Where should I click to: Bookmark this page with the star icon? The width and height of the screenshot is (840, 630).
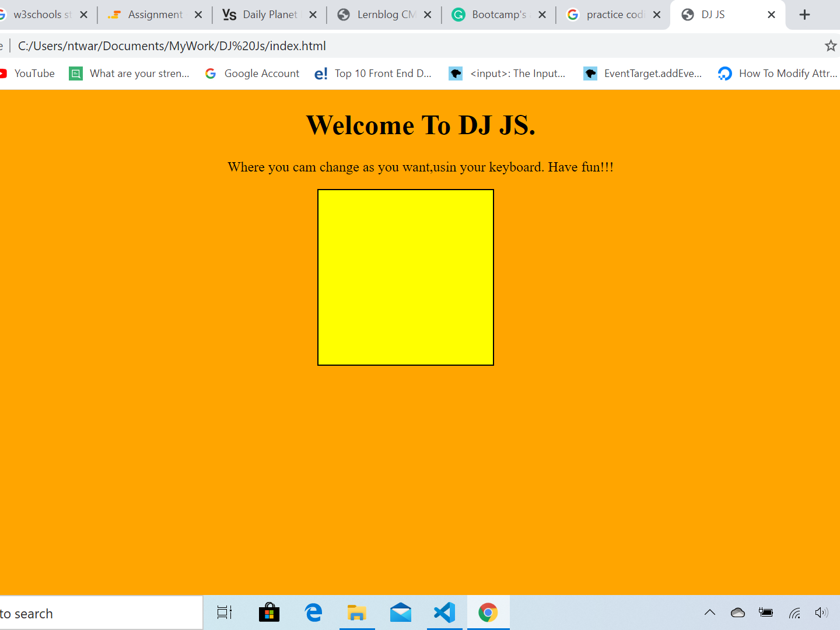pyautogui.click(x=830, y=45)
